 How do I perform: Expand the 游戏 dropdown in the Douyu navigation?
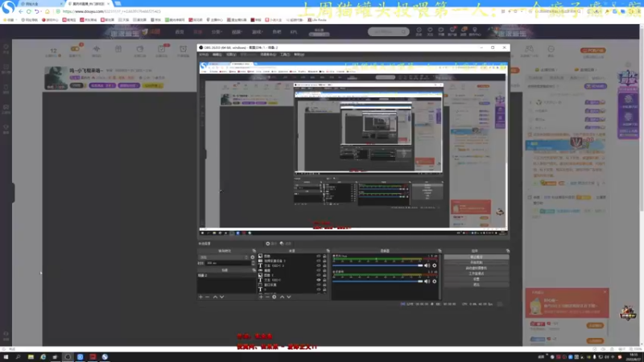click(x=257, y=31)
